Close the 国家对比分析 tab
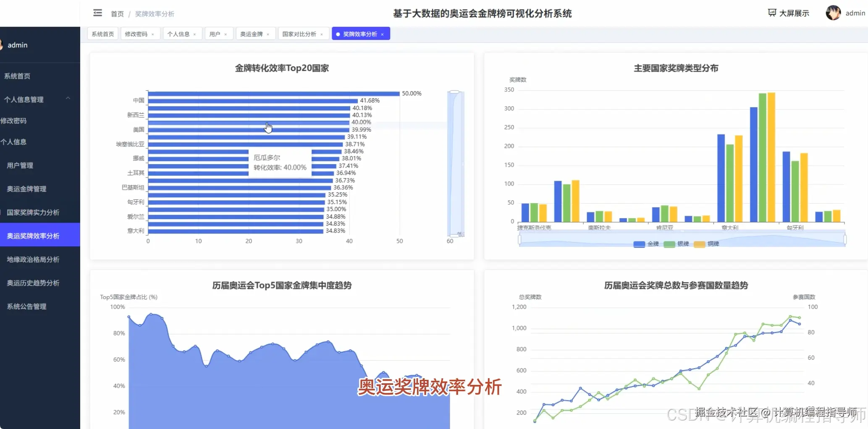Image resolution: width=868 pixels, height=429 pixels. [x=322, y=34]
